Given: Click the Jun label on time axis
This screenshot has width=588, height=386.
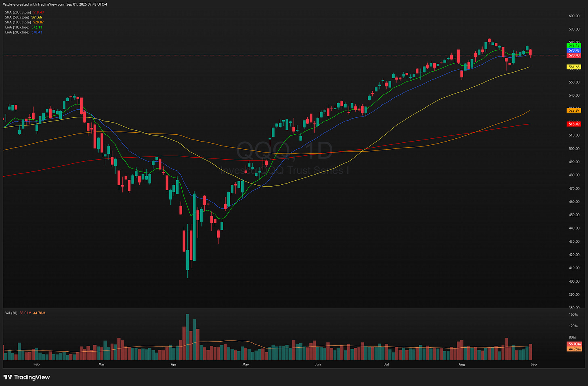Looking at the screenshot, I should pos(318,364).
